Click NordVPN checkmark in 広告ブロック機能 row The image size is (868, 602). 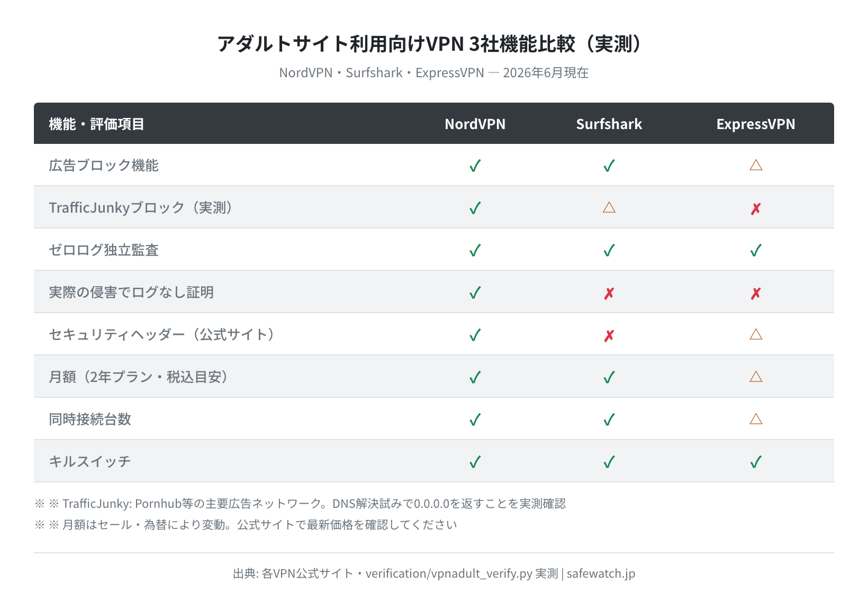475,166
